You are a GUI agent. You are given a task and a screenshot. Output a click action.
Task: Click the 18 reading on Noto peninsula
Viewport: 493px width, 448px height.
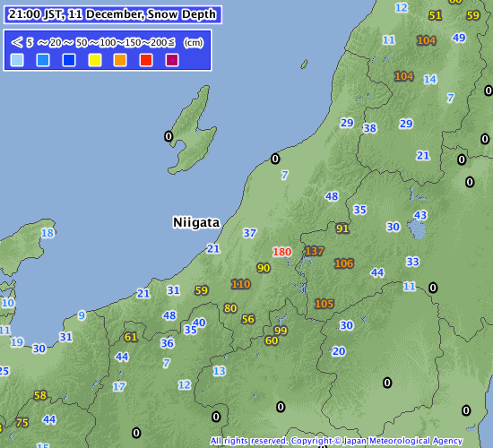point(48,233)
